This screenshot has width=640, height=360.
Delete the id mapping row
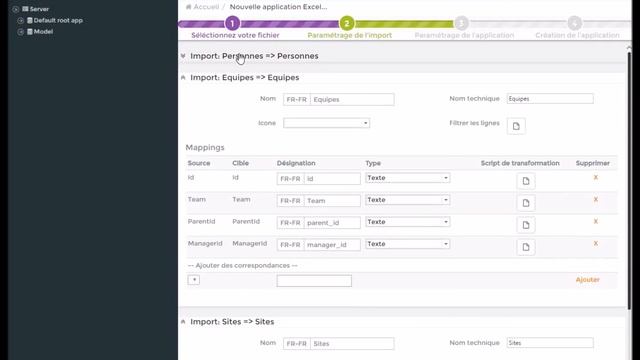pos(596,177)
